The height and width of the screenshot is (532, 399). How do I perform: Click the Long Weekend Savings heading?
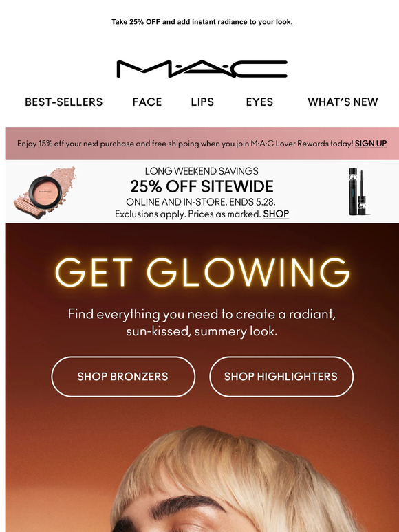click(x=202, y=171)
